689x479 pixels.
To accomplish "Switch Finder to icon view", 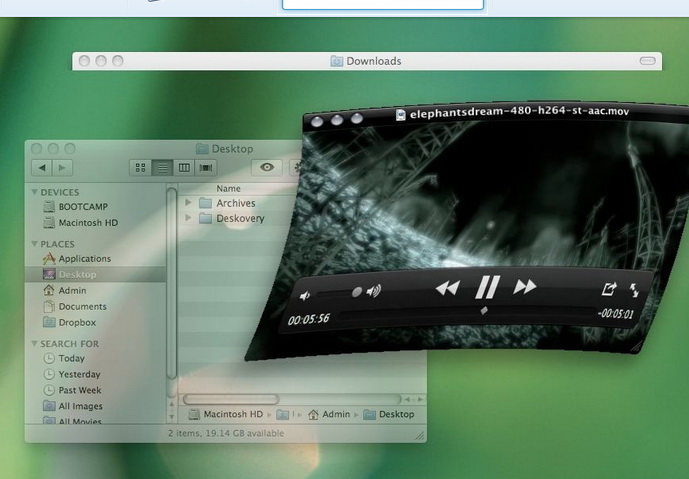I will [141, 168].
